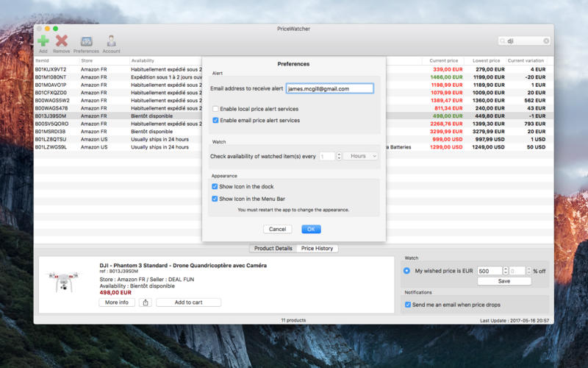Sort by Lowest price column header
The image size is (588, 368).
(x=486, y=60)
